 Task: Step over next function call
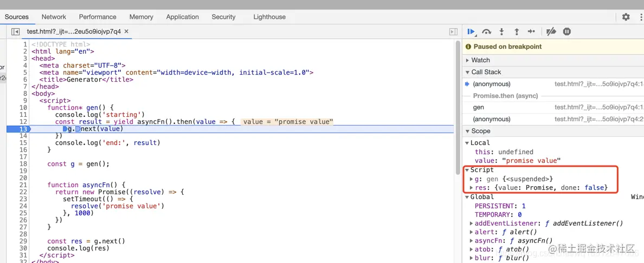pyautogui.click(x=487, y=31)
